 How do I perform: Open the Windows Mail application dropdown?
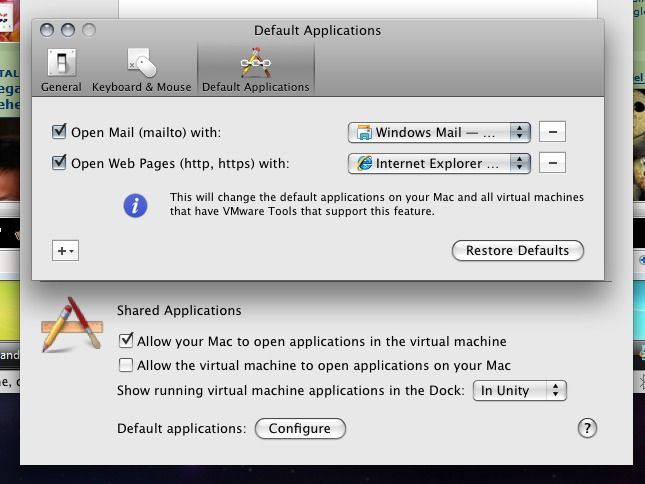coord(439,132)
